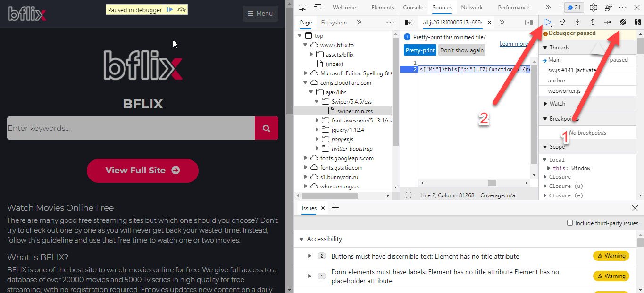Select the webworker.js thread

(564, 91)
